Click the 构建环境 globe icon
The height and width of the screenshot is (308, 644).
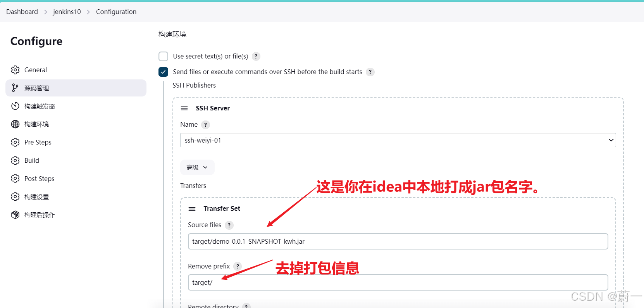pos(15,124)
